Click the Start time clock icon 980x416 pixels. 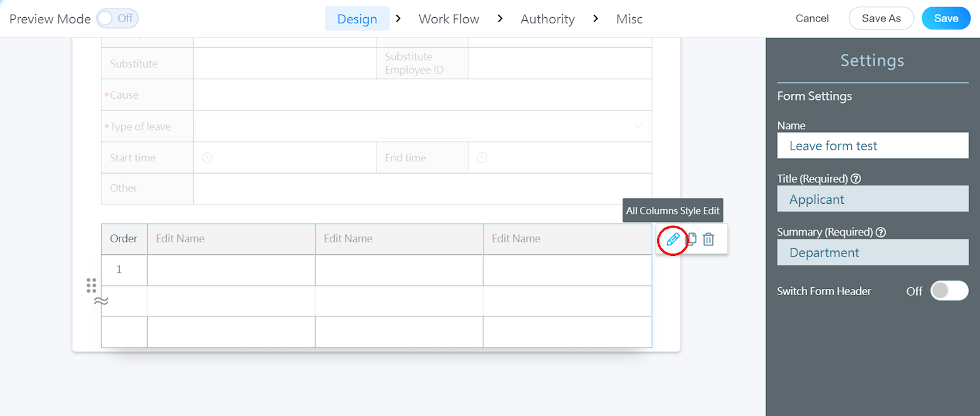[208, 158]
